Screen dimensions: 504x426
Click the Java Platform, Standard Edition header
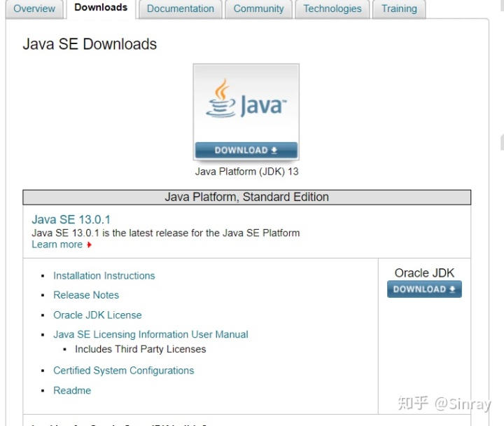tap(247, 197)
